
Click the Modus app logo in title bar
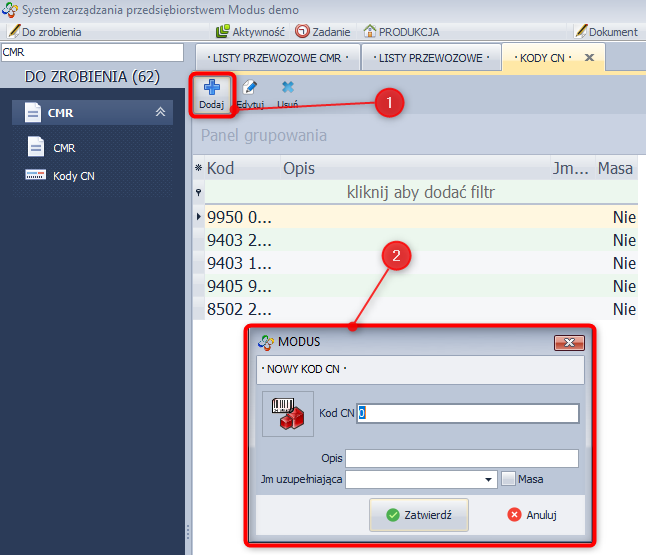(x=10, y=10)
